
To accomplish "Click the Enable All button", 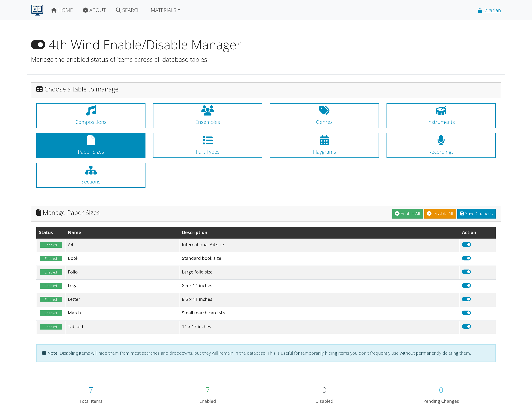I will tap(407, 213).
